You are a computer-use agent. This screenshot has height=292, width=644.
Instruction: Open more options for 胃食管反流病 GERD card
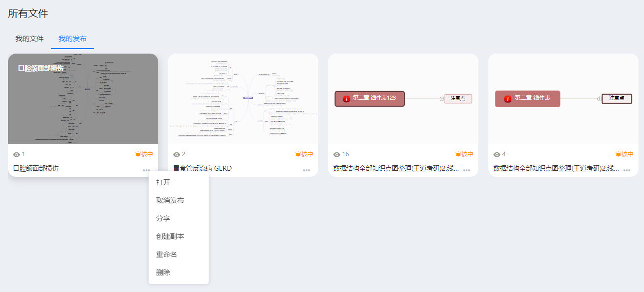click(306, 170)
